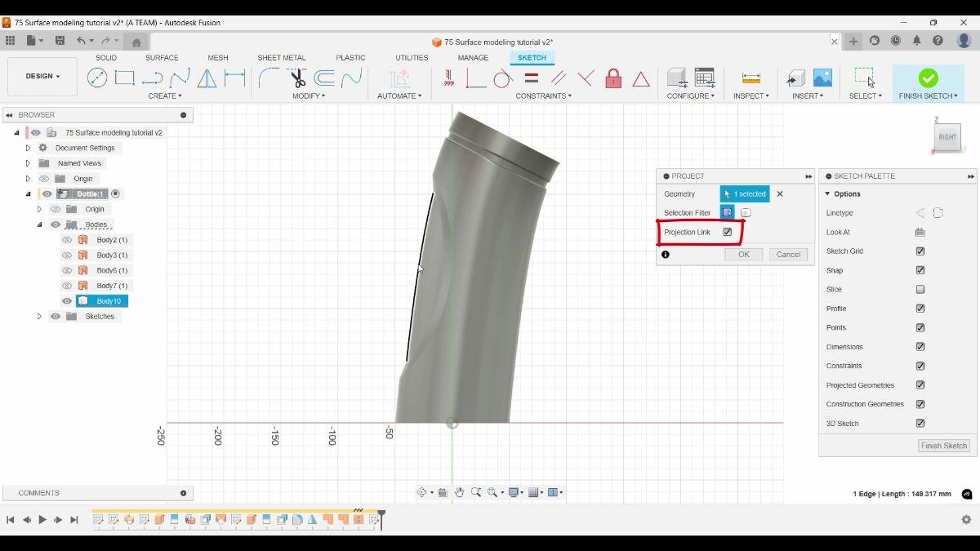Screen dimensions: 980x551
Task: Expand the Sketches folder node
Action: 39,317
